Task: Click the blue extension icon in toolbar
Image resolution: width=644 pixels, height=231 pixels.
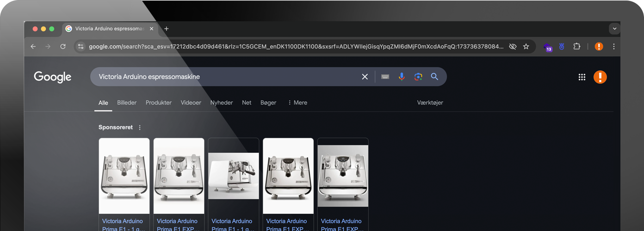Action: pos(562,47)
